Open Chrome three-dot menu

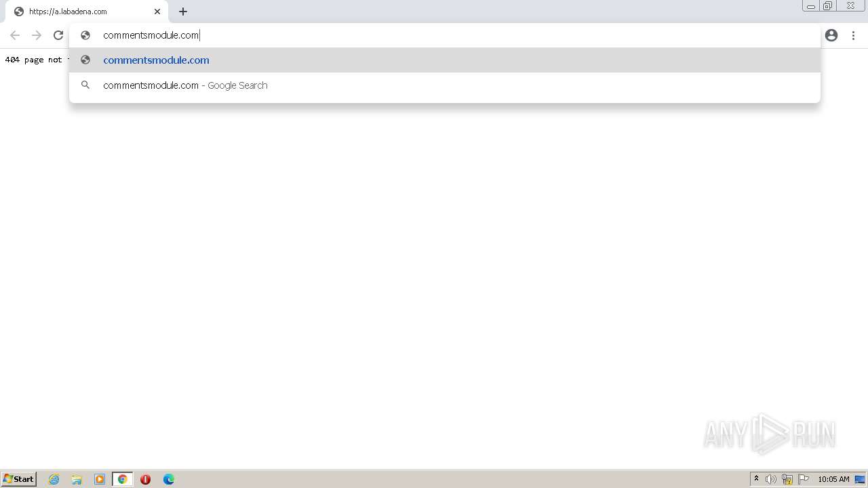click(x=853, y=35)
